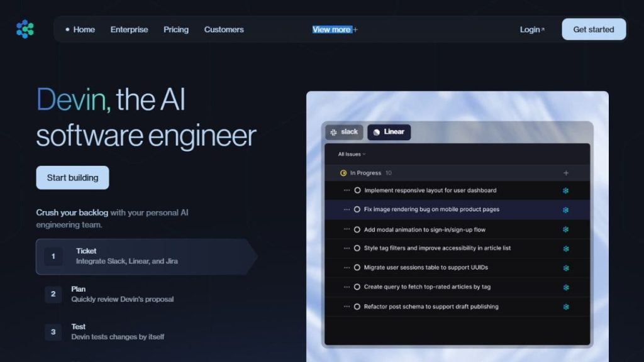Screen dimensions: 644x362
Task: Click the Login link
Action: tap(532, 30)
